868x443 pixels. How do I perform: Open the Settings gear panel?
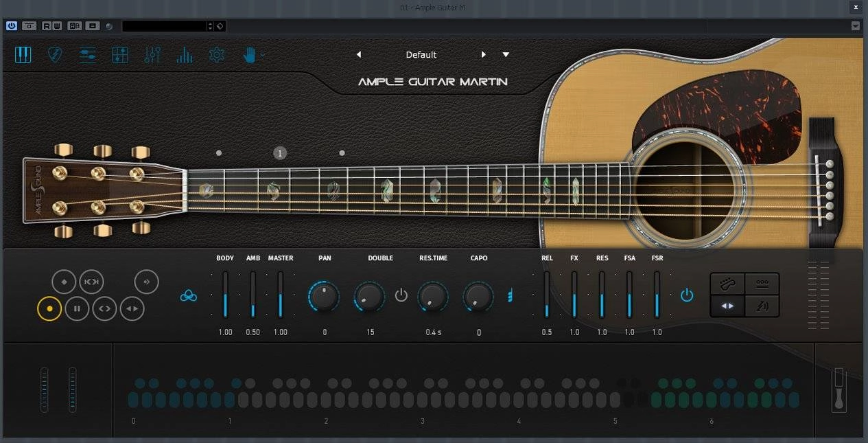(x=217, y=55)
